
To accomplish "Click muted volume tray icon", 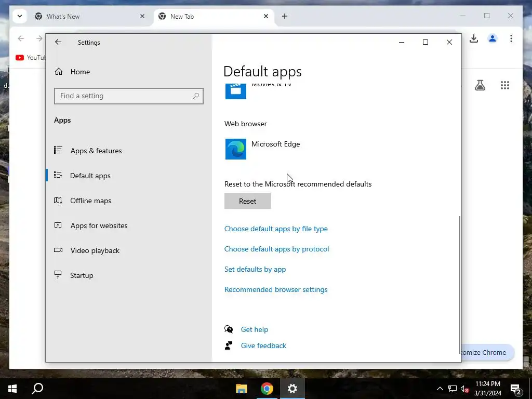I will [x=465, y=389].
